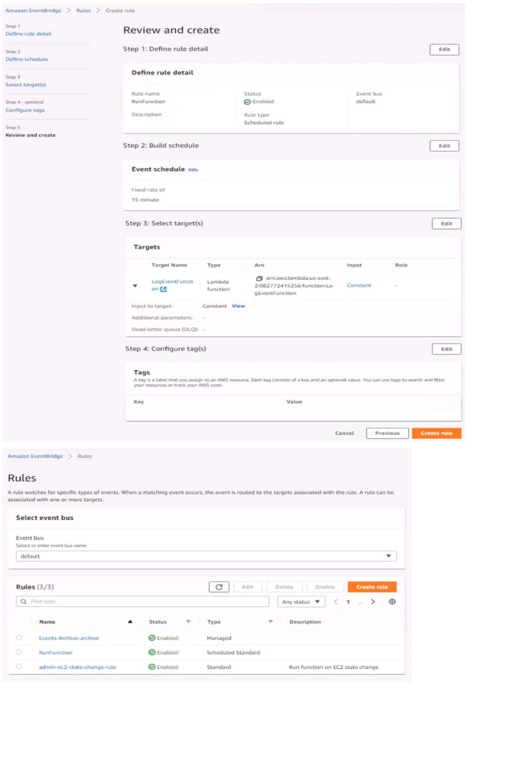Open the admin-ec2-state-change-rule
This screenshot has width=532, height=776.
[x=77, y=667]
